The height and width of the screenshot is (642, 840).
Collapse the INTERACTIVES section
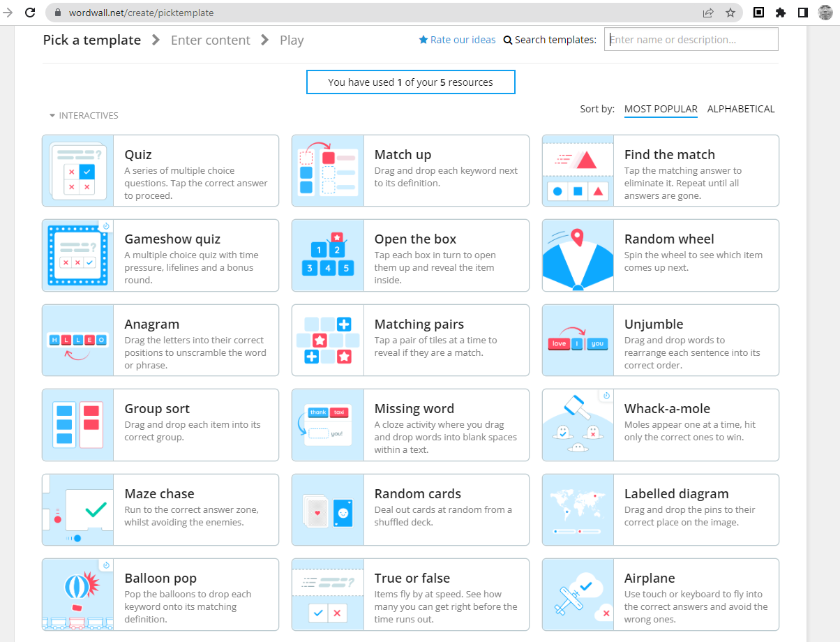(84, 116)
